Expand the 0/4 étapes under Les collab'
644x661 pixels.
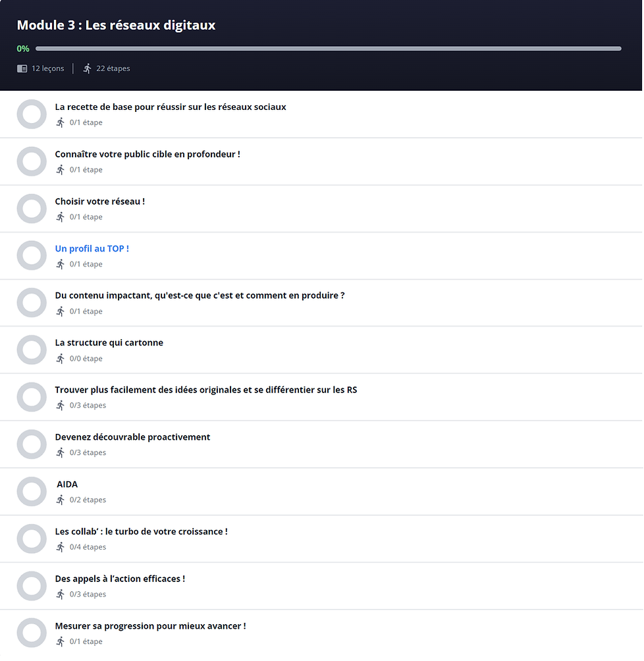88,547
